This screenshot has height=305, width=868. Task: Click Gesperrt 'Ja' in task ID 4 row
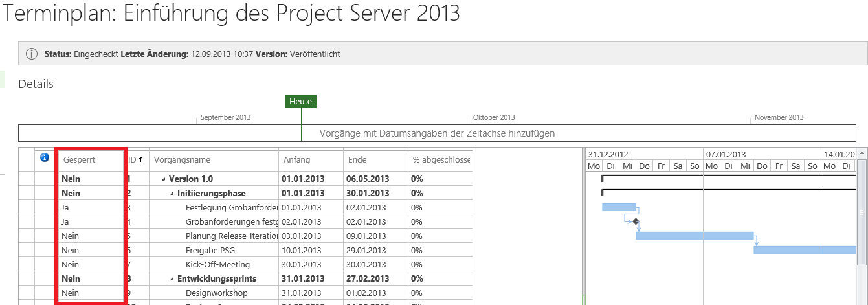(65, 222)
